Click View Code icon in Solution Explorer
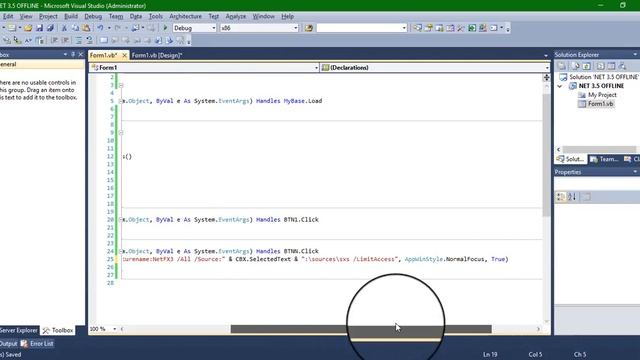Screen dimensions: 640x360 tap(600, 66)
